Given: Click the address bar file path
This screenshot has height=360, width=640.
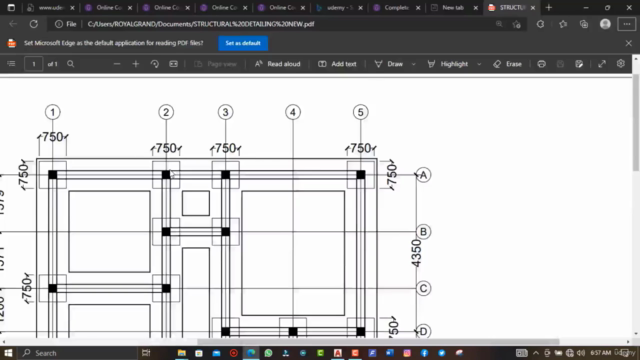Looking at the screenshot, I should tap(201, 24).
